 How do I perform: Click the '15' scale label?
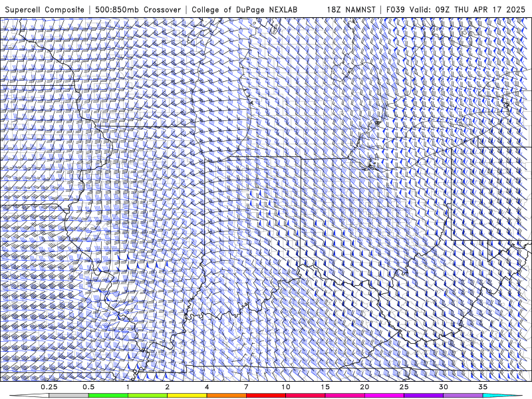(x=325, y=387)
